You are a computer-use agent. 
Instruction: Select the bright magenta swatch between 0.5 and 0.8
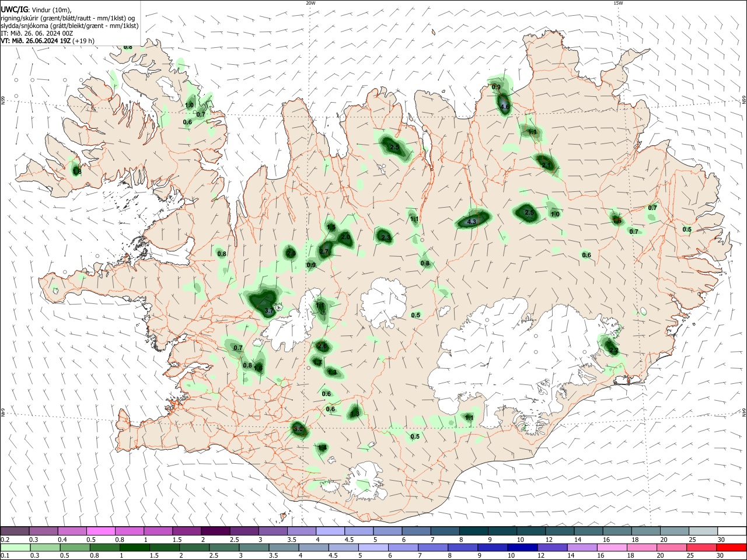pos(101,531)
